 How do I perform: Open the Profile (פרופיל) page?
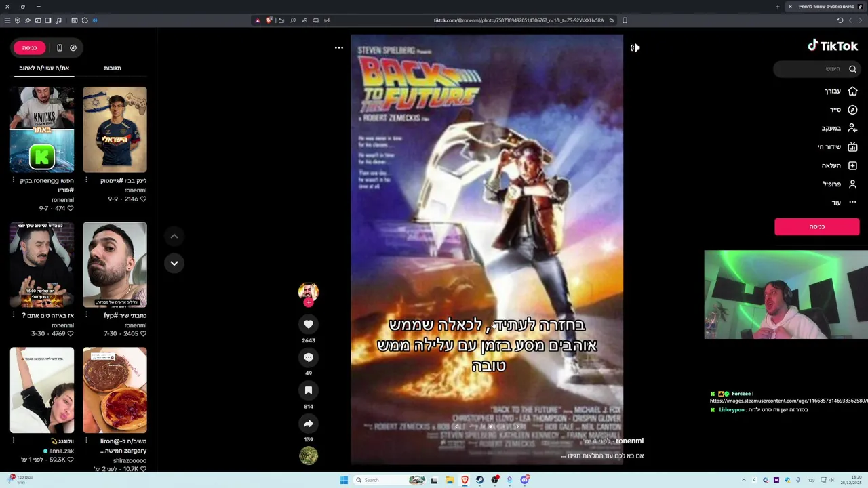[840, 184]
